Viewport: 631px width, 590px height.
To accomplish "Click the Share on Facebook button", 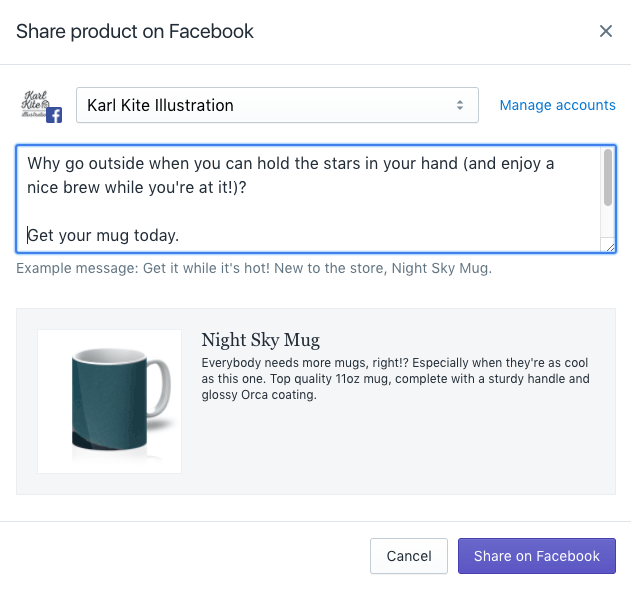I will (x=536, y=556).
